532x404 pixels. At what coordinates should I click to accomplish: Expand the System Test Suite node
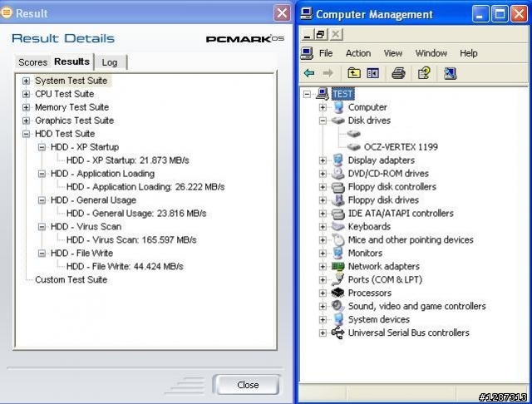26,81
